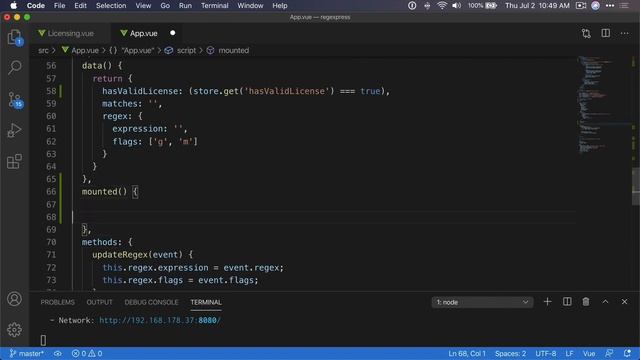
Task: Click the terminal prompt cursor
Action: click(x=43, y=340)
